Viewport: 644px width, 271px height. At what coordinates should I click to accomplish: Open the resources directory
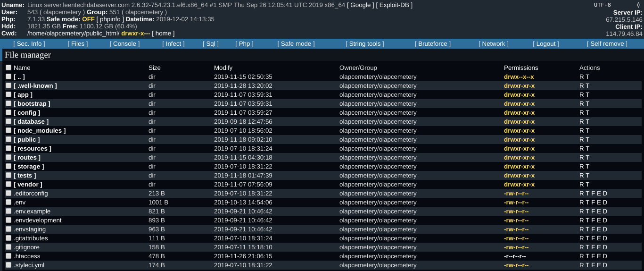[x=33, y=148]
